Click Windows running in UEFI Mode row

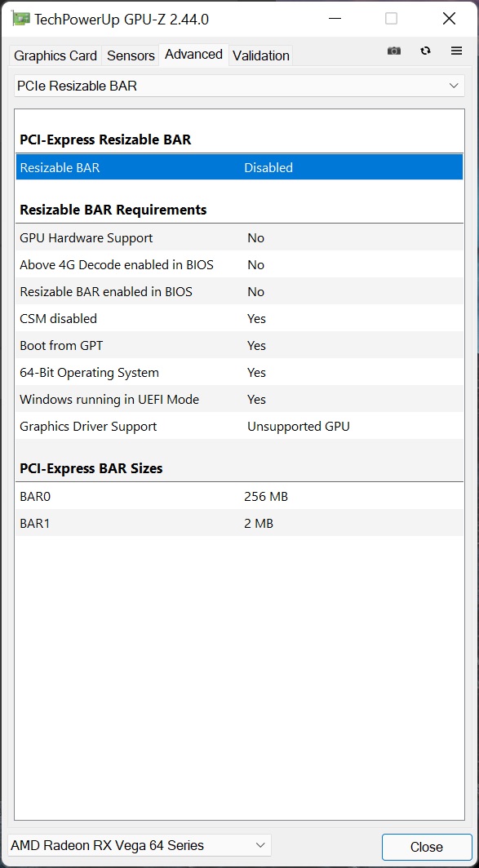tap(239, 399)
